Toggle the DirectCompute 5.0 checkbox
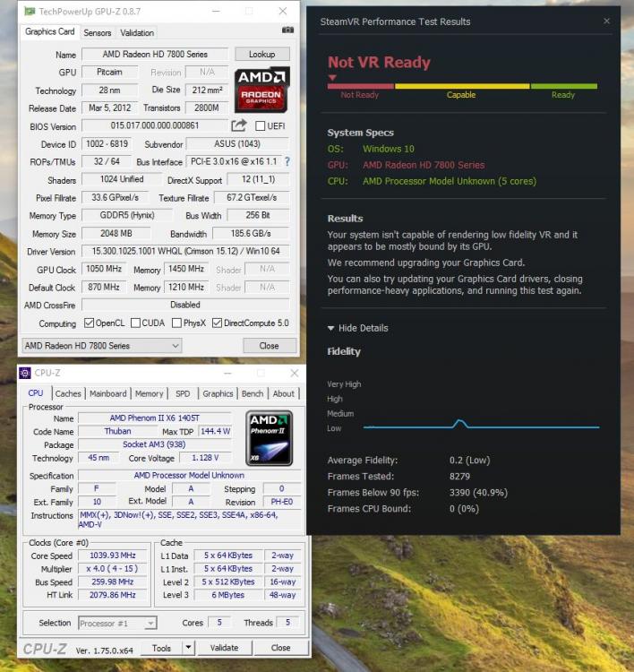 coord(218,323)
